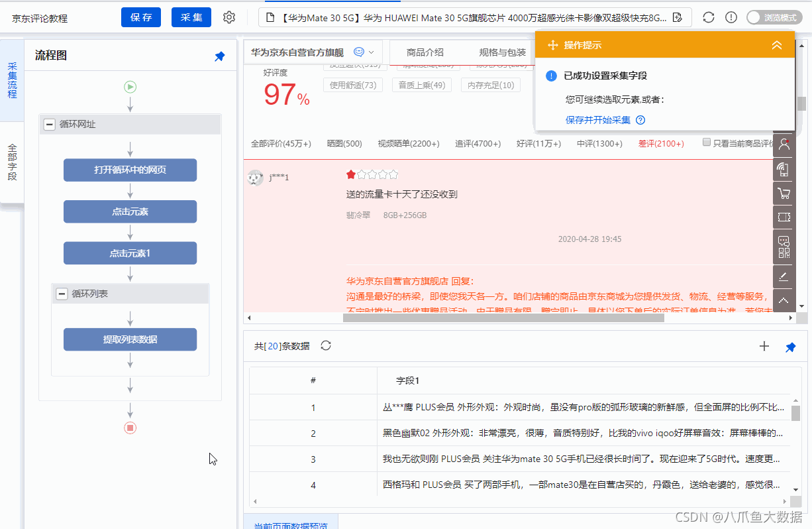Select data row 4 starting 西格玛和
The width and height of the screenshot is (812, 529).
519,485
